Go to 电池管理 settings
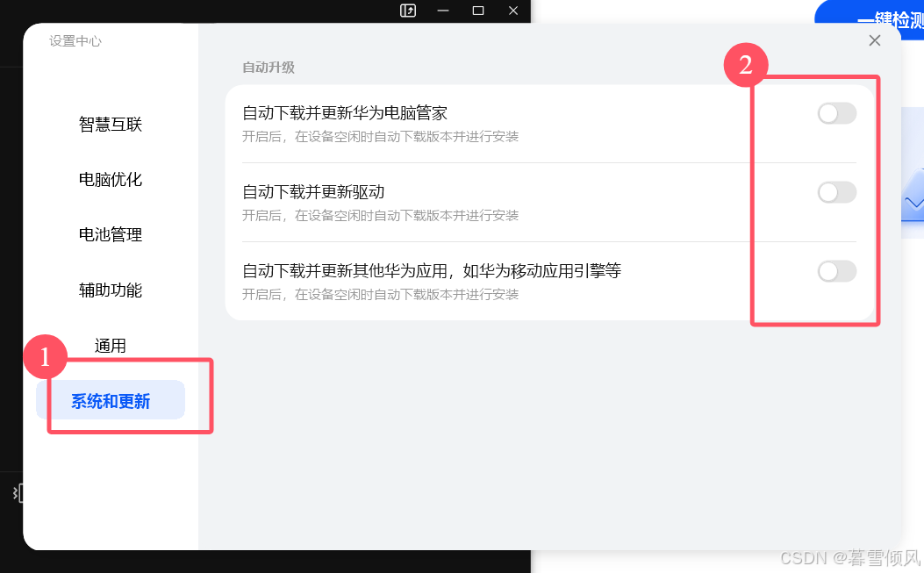 coord(111,234)
